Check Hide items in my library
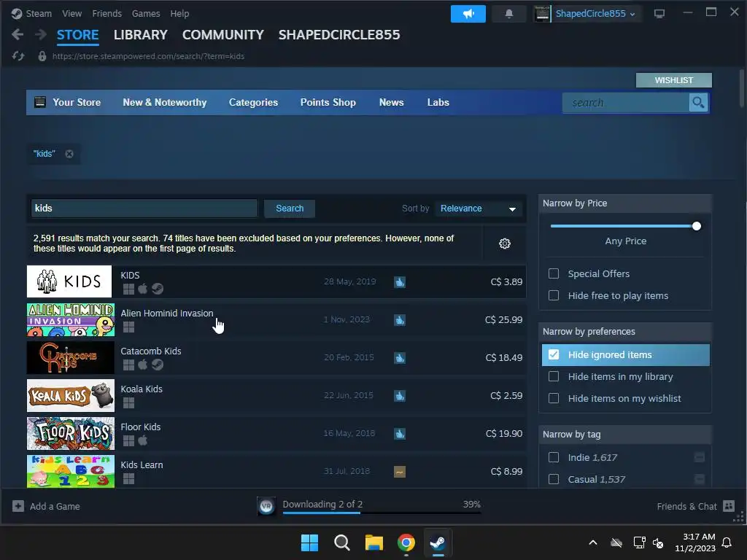The image size is (747, 560). 554,377
